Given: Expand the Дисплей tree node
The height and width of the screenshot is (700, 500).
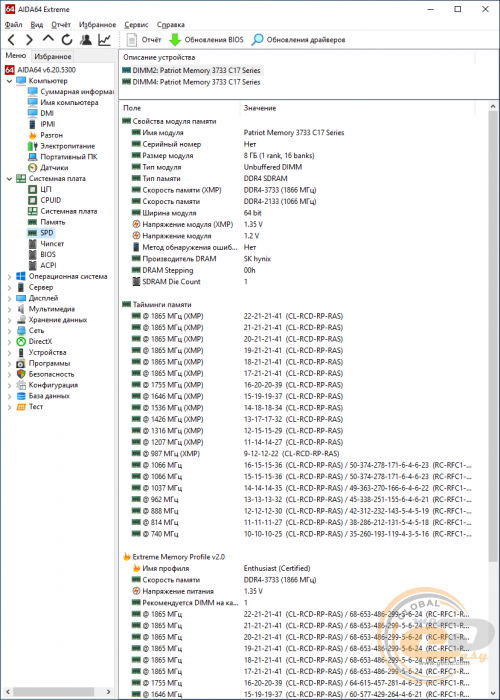Looking at the screenshot, I should pyautogui.click(x=9, y=298).
